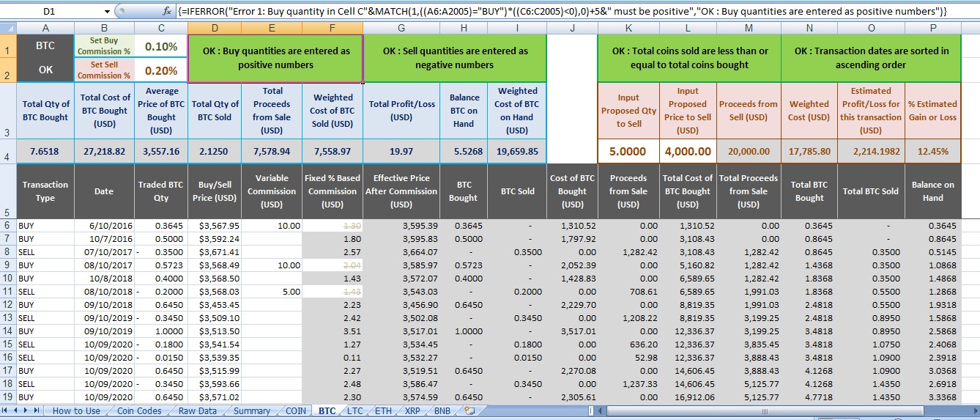
Task: Click the effective price cell 3,517.01
Action: coord(401,331)
